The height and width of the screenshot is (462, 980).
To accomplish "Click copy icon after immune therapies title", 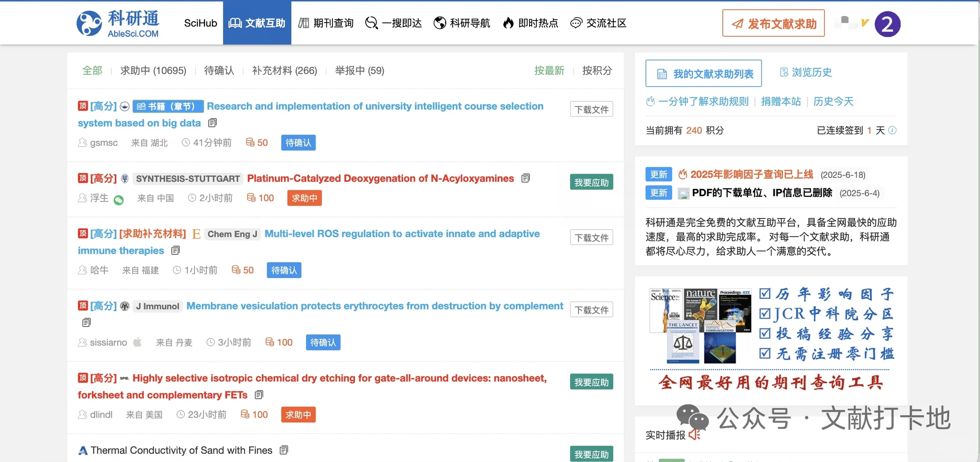I will click(175, 250).
